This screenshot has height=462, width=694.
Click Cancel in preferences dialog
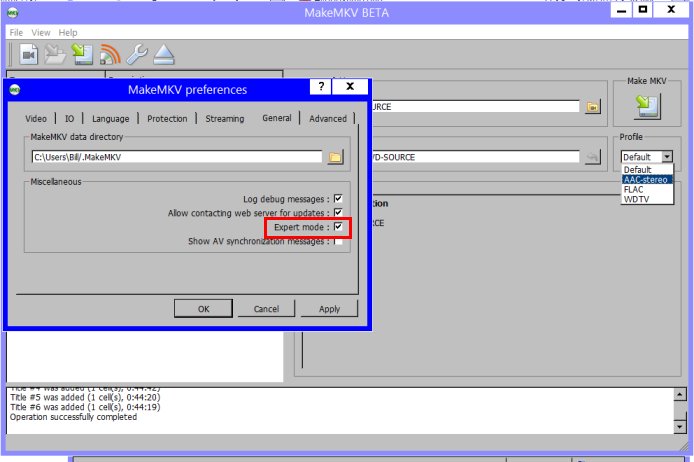(x=266, y=308)
